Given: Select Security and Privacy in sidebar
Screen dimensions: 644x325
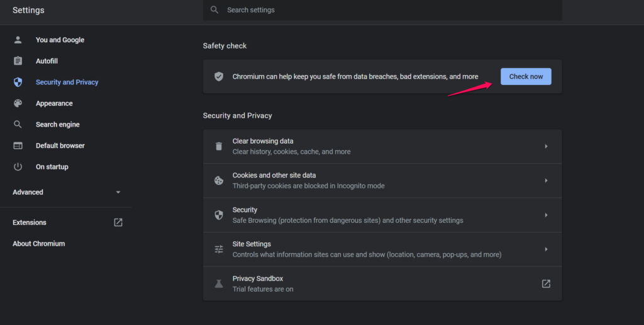Looking at the screenshot, I should coord(67,83).
